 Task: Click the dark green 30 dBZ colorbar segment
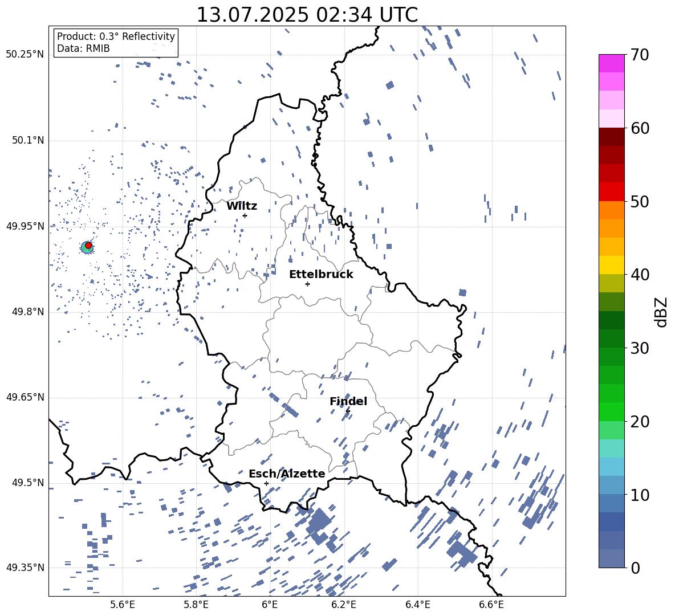point(612,338)
